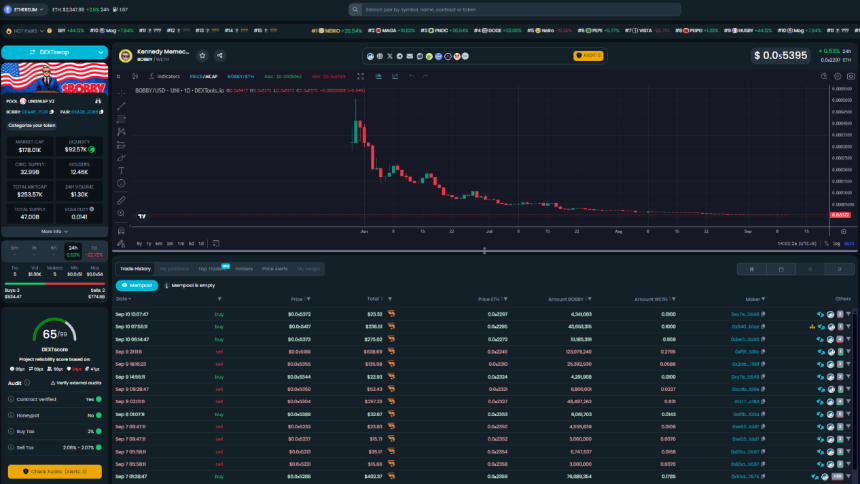Viewport: 860px width, 484px height.
Task: Select the ruler measure tool
Action: coord(121,200)
